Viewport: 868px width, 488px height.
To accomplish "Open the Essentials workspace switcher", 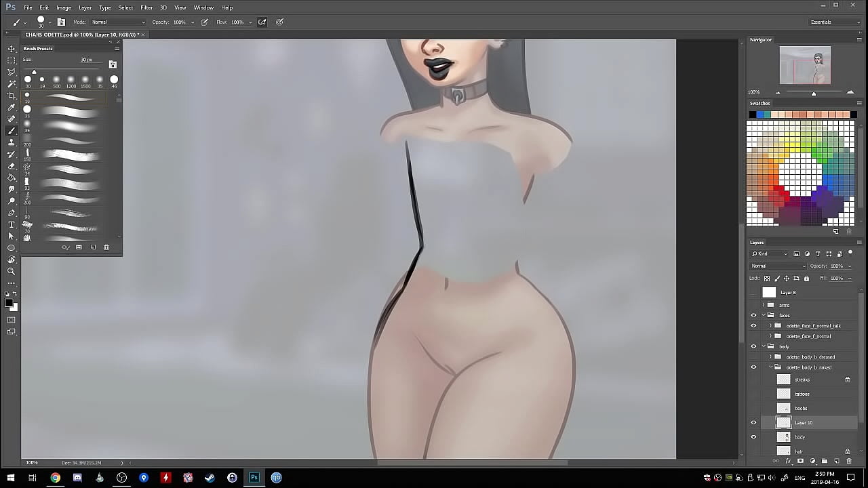I will [x=835, y=22].
